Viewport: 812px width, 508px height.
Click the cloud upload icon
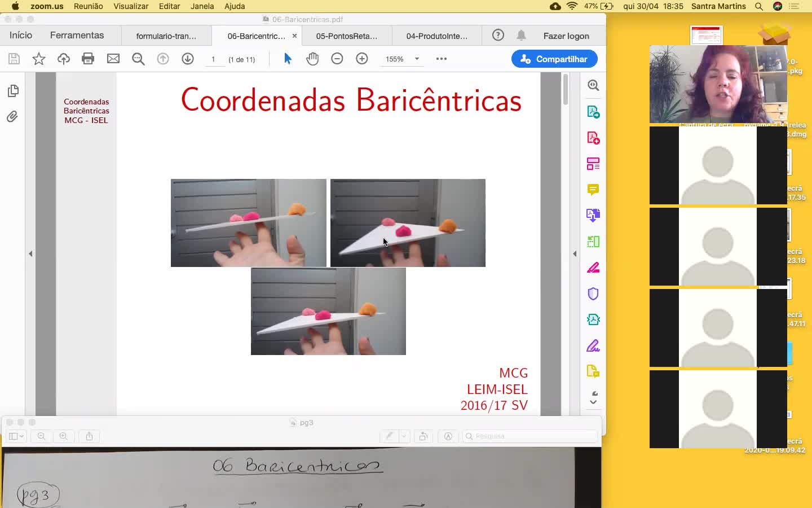click(64, 59)
